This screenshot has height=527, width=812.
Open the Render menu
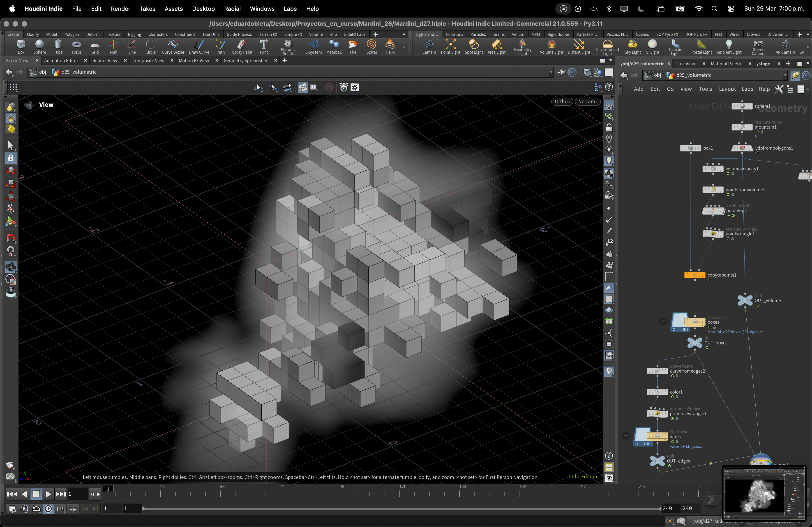pyautogui.click(x=120, y=9)
